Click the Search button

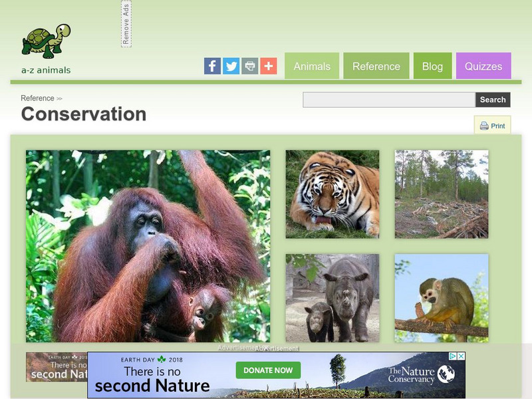[493, 100]
